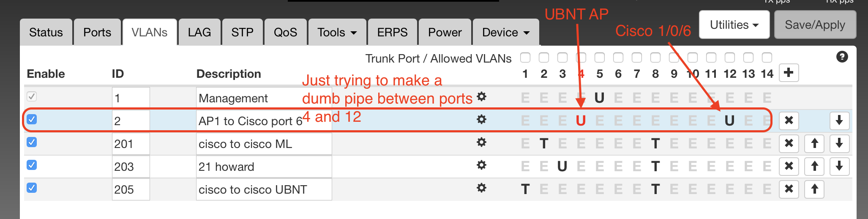Viewport: 868px width, 219px height.
Task: Disable VLAN 201 enable checkbox
Action: 32,142
